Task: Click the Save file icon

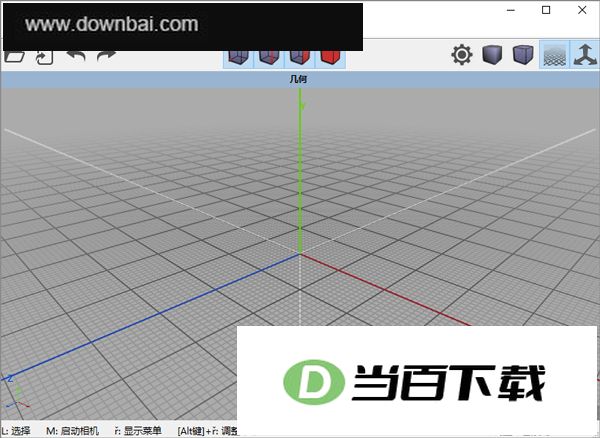Action: (44, 57)
